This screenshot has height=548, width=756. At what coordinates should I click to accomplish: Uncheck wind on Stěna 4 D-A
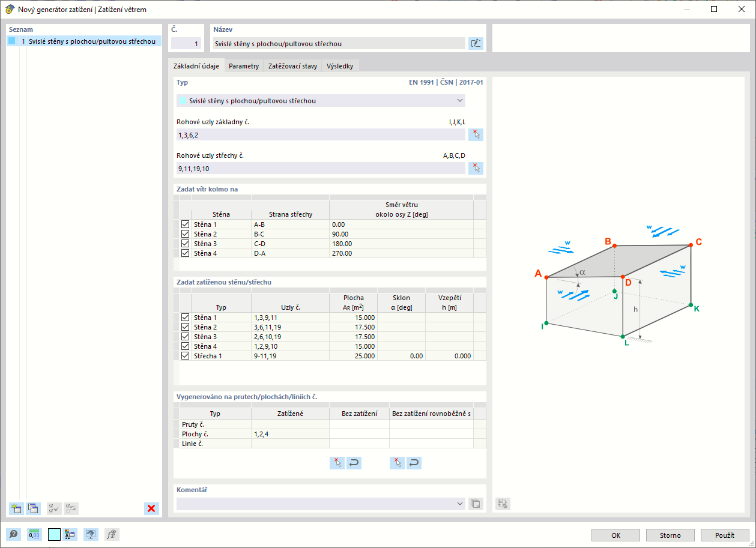click(185, 253)
